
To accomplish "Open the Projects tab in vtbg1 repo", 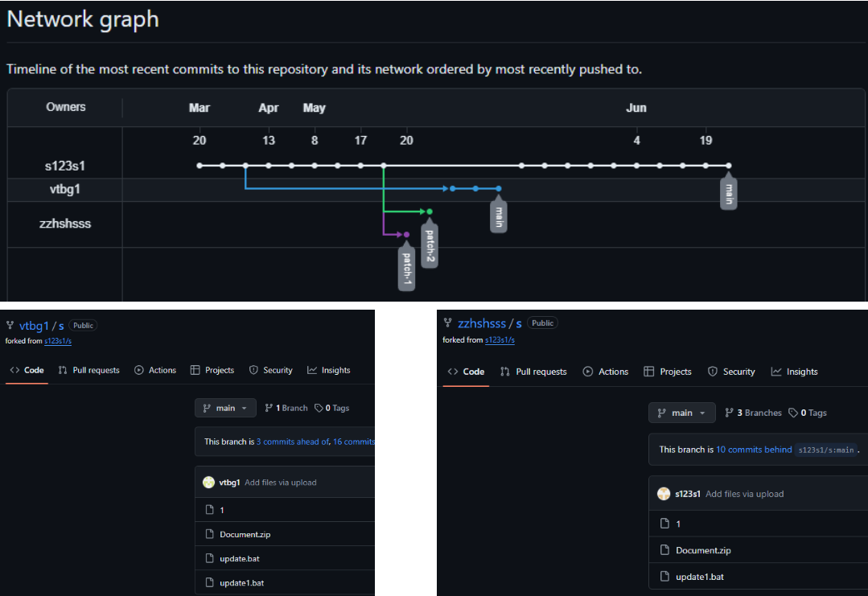I will 212,370.
